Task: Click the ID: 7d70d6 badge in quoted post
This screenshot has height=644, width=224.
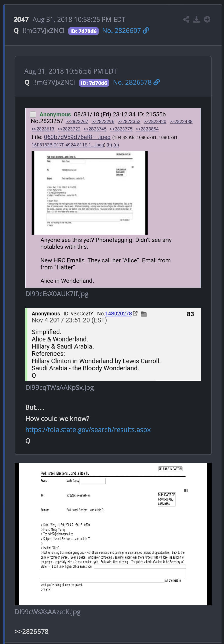Action: coord(94,83)
